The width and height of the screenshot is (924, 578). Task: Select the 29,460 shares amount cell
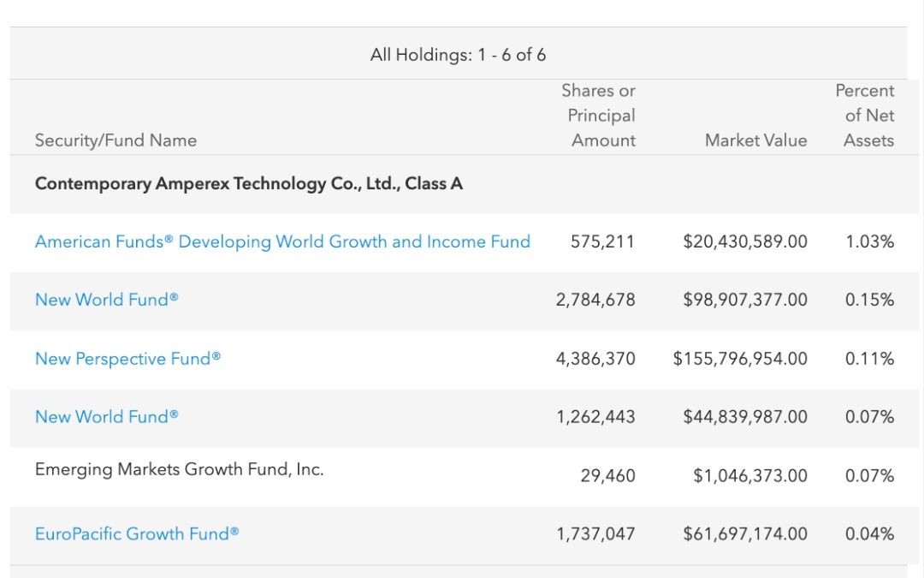(607, 476)
